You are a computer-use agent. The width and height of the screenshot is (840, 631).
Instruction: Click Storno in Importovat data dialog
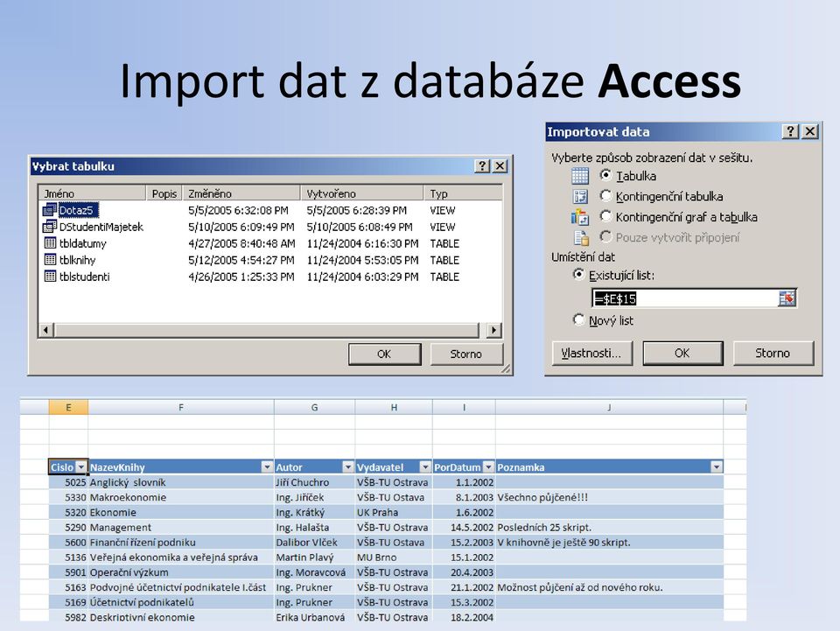[773, 353]
